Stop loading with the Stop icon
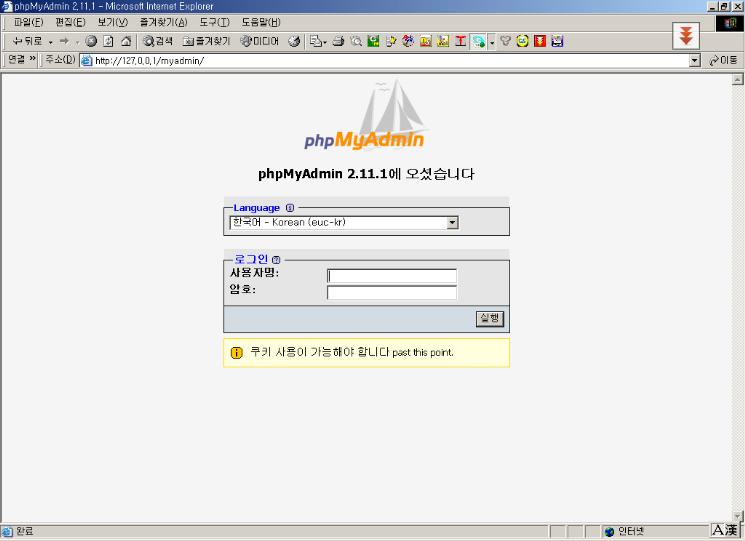The height and width of the screenshot is (541, 745). (91, 41)
